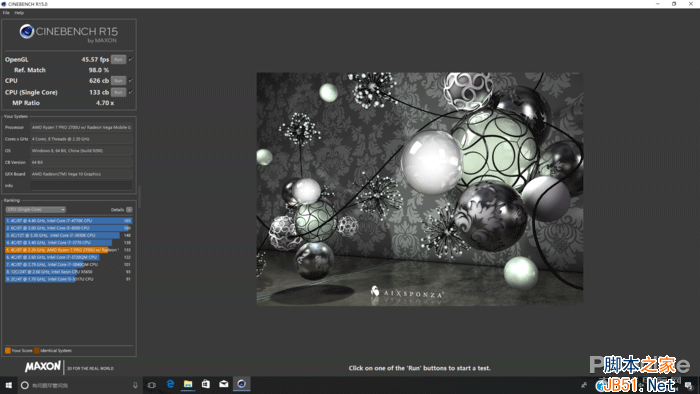Click the Cinebench taskbar icon
This screenshot has width=700, height=394.
pos(242,384)
